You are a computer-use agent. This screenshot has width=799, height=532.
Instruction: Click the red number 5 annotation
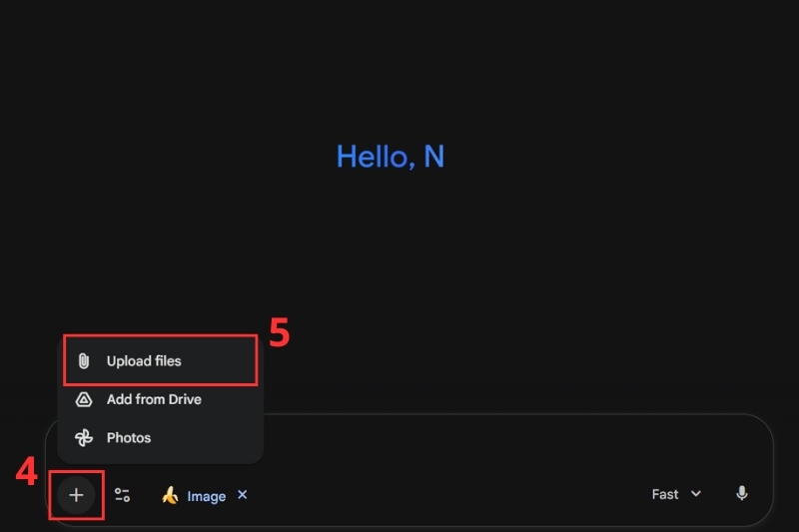[280, 333]
